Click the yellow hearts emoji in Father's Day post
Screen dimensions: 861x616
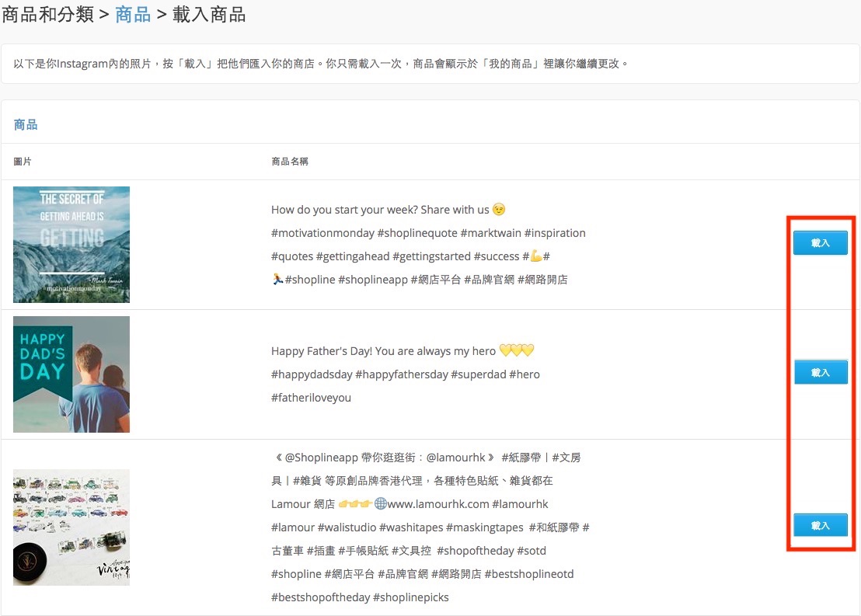point(516,350)
